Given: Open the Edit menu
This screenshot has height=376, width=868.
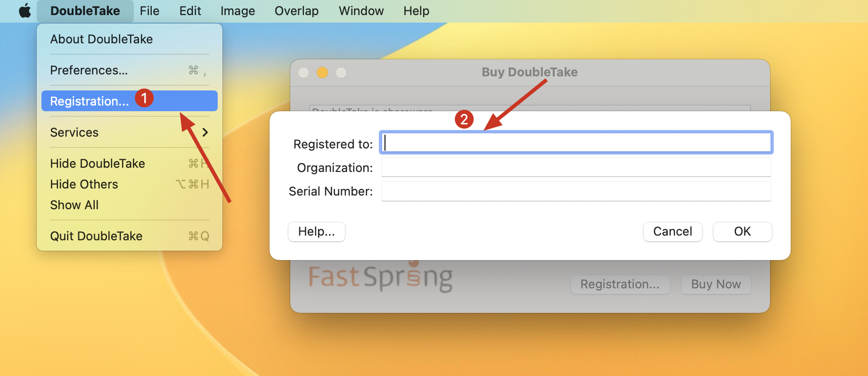Looking at the screenshot, I should pos(190,11).
